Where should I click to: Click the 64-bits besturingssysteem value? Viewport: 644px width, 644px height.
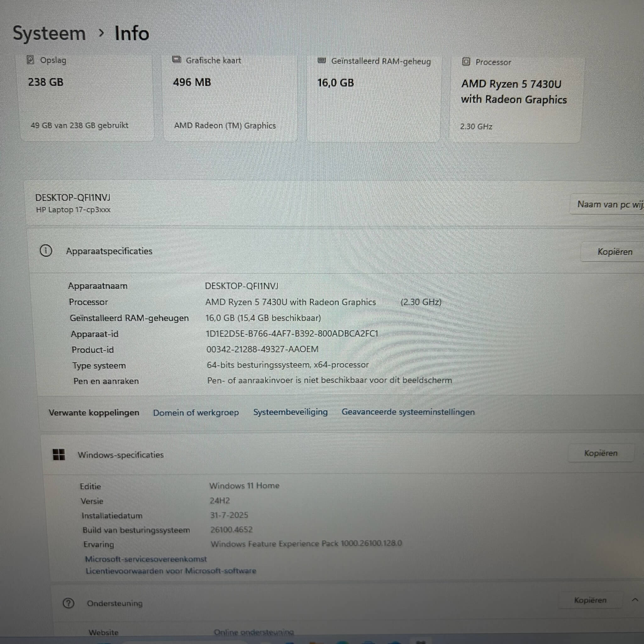pos(288,365)
